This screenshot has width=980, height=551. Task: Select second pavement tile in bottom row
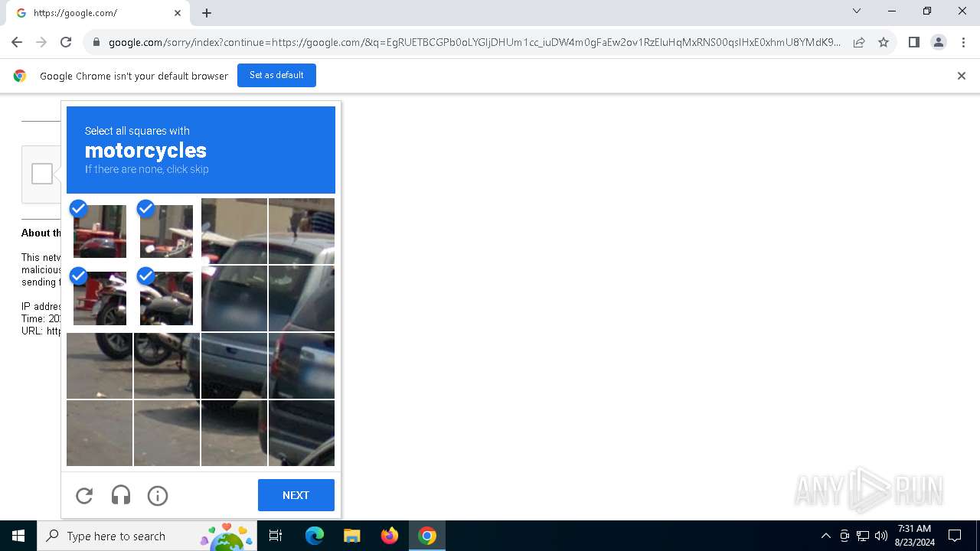pos(167,433)
